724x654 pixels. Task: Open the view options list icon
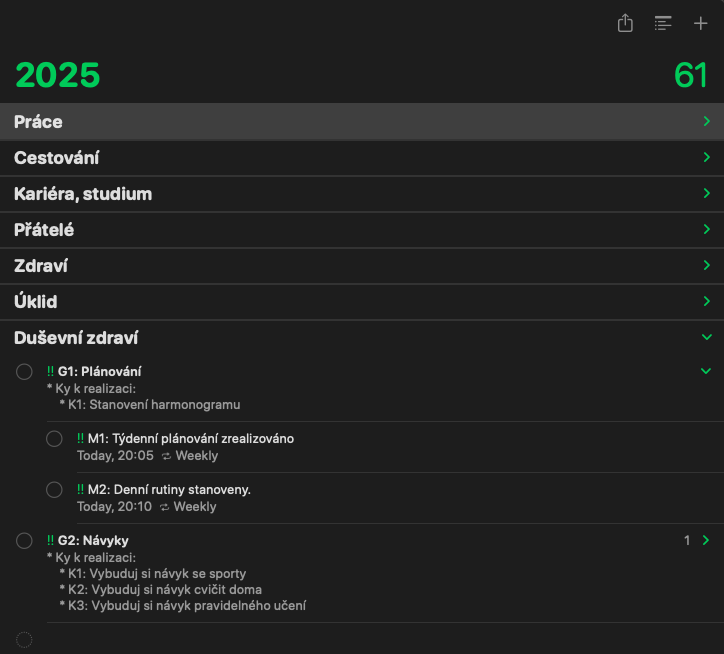click(x=663, y=23)
